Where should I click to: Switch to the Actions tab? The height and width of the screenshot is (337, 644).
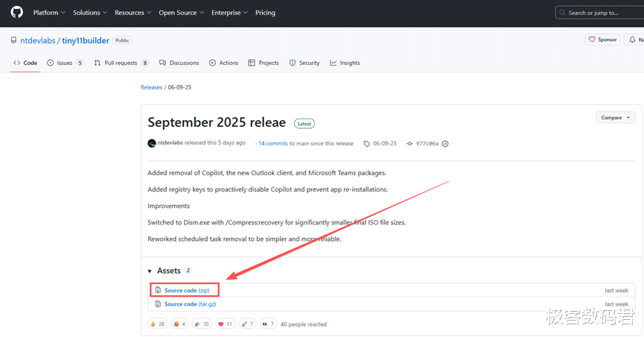click(x=224, y=63)
